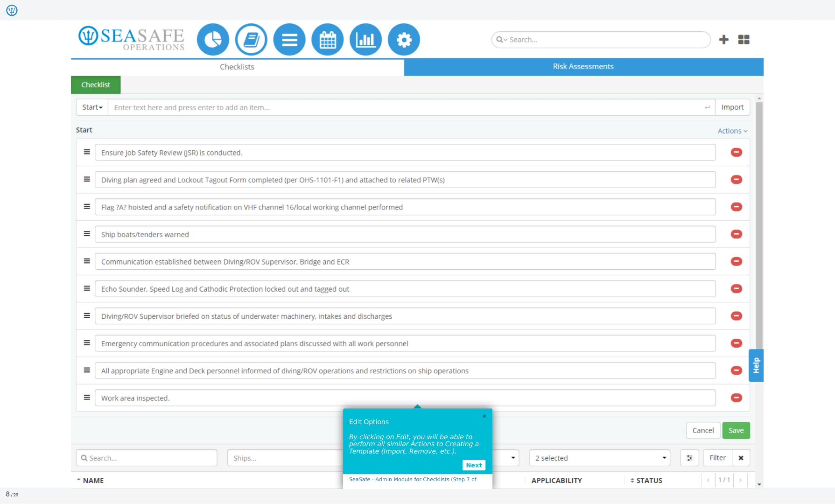
Task: Remove 'Work area inspected.' item
Action: (737, 398)
